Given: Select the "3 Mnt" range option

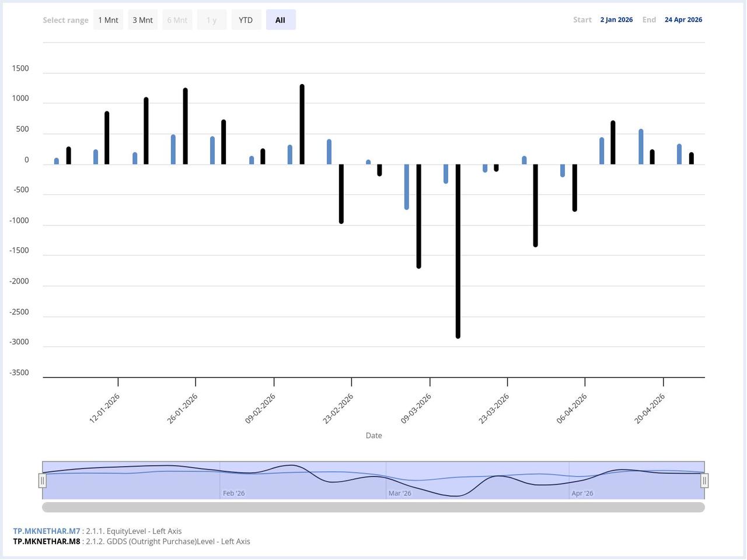Looking at the screenshot, I should point(142,19).
